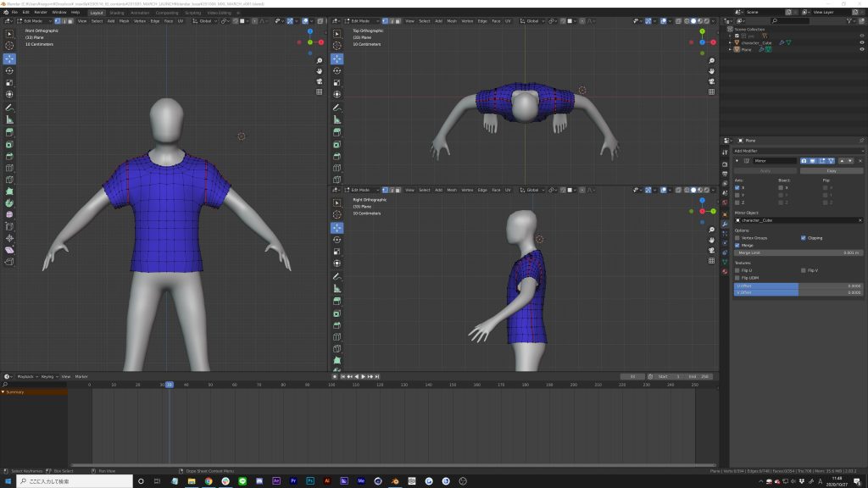Image resolution: width=868 pixels, height=488 pixels.
Task: Click the Chrome icon in Windows taskbar
Action: coord(208,481)
